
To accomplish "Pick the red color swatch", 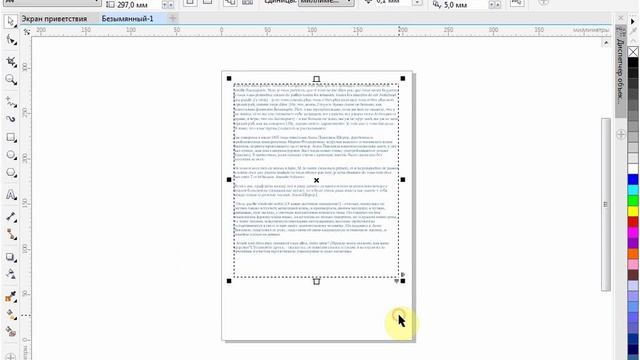I will click(x=633, y=222).
